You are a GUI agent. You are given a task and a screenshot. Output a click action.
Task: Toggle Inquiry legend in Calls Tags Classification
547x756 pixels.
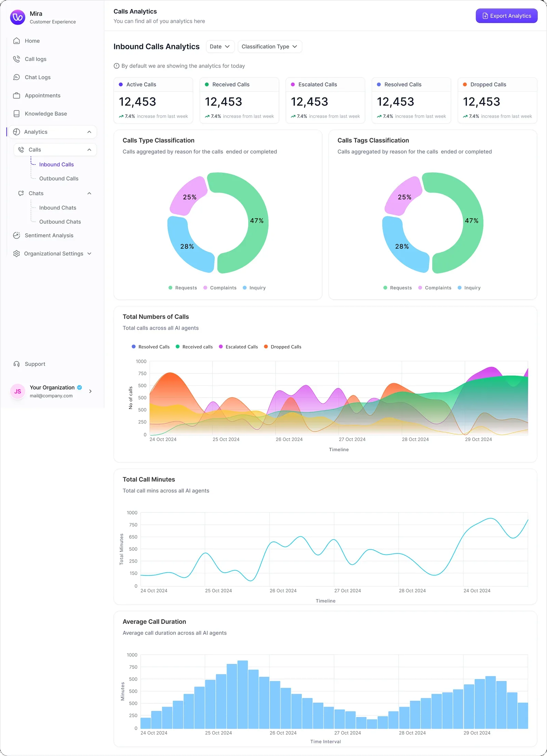pos(469,288)
